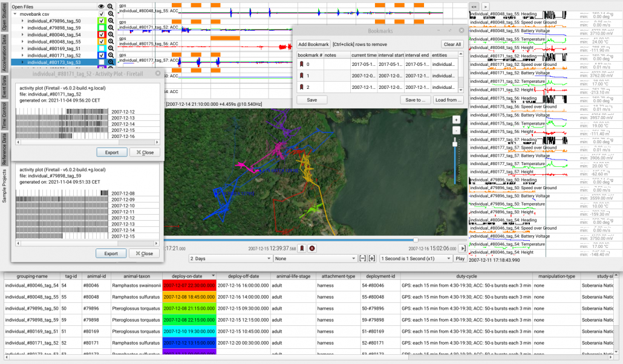Screen dimensions: 623x364
Task: Open the '2 Days' interval dropdown
Action: [x=230, y=258]
